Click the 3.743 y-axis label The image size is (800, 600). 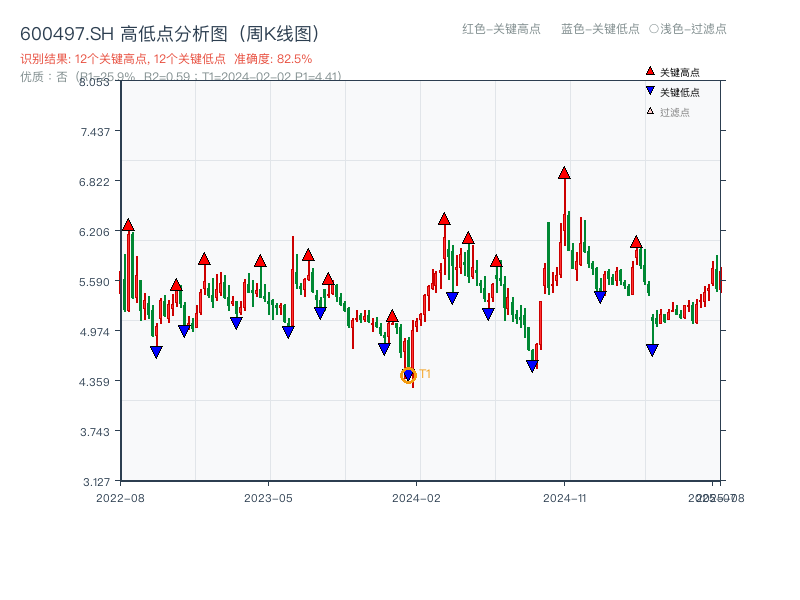(95, 432)
